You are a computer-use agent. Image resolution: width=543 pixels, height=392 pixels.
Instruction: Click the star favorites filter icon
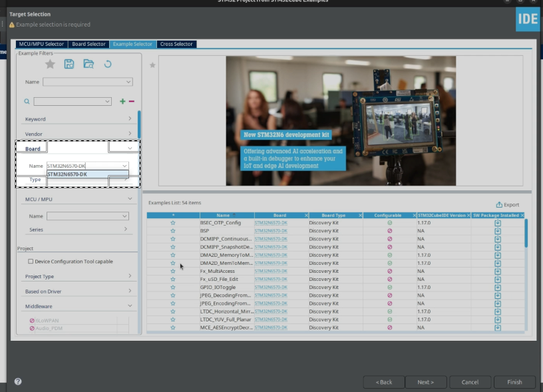tap(50, 64)
